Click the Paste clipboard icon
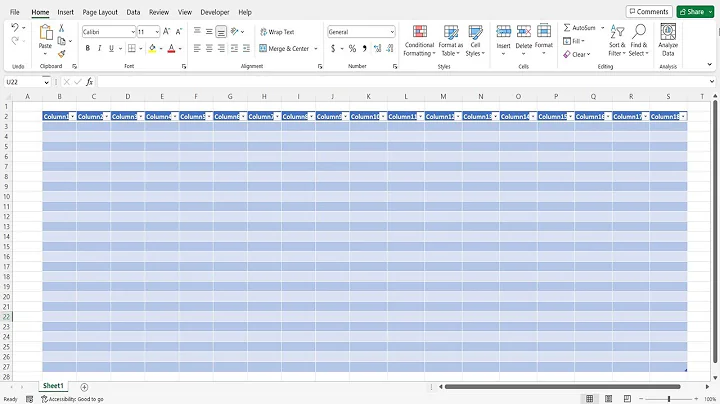Viewport: 720px width, 404px height. [x=45, y=33]
